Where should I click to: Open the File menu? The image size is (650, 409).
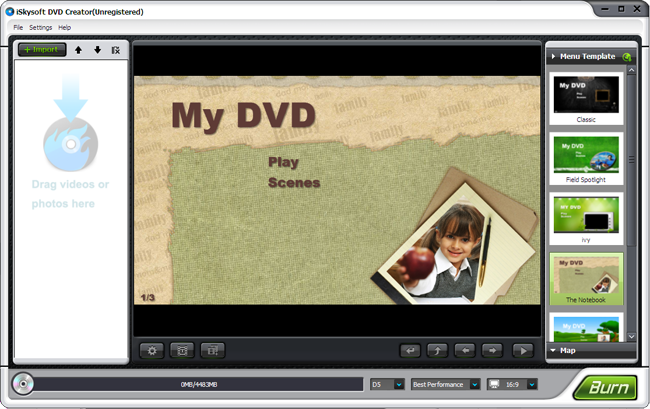click(x=18, y=27)
